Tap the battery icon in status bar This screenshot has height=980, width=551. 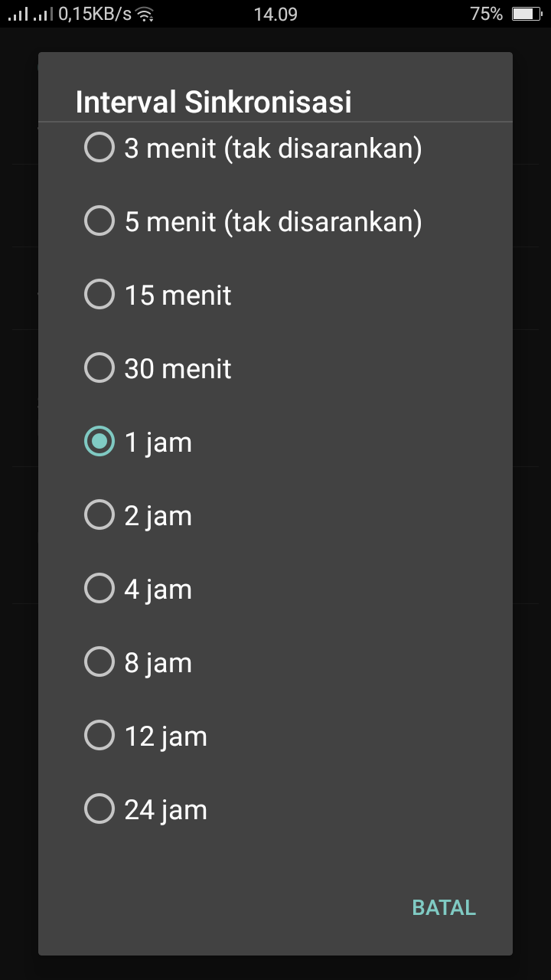(x=526, y=14)
